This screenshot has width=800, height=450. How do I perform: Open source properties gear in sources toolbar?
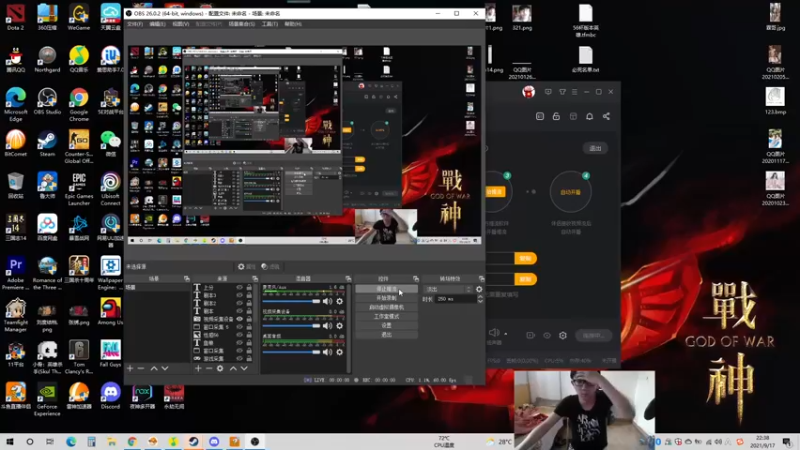[x=220, y=368]
